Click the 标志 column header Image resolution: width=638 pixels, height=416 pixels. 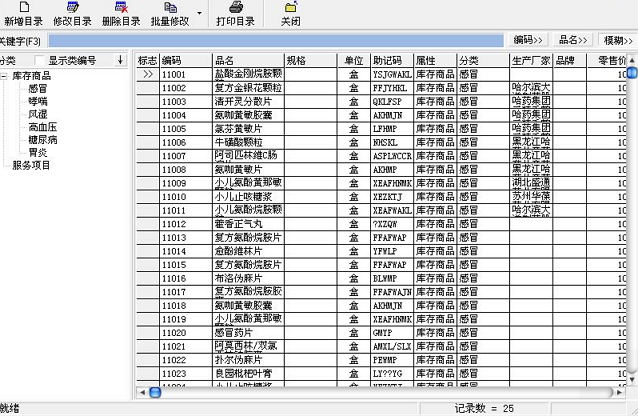147,61
